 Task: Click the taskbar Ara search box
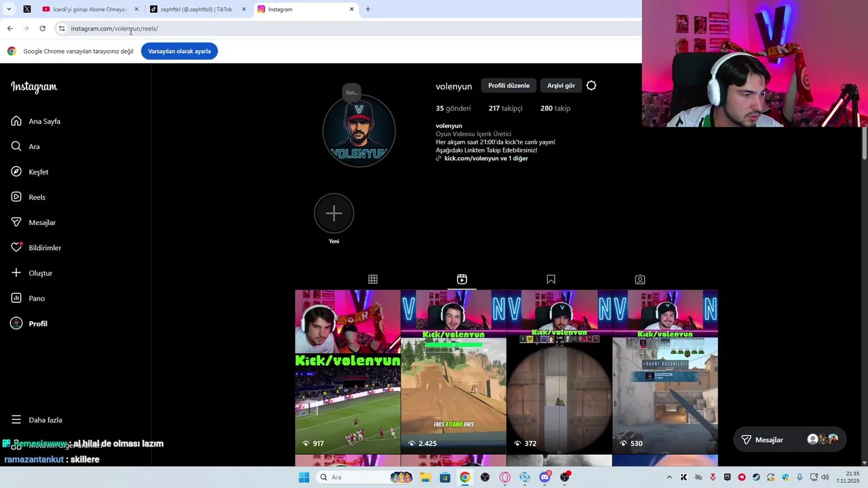(365, 477)
